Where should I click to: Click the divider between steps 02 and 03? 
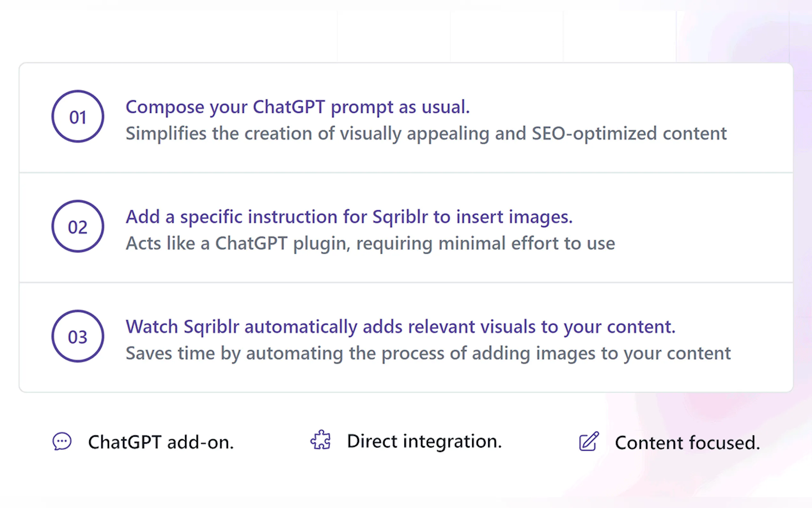(406, 282)
